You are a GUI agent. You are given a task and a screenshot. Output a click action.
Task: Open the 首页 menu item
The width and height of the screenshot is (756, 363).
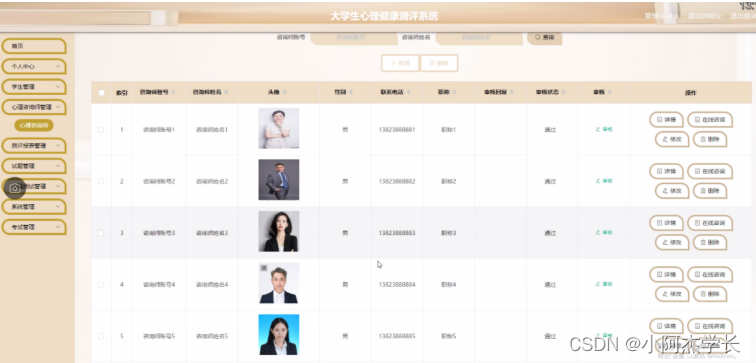coord(34,46)
